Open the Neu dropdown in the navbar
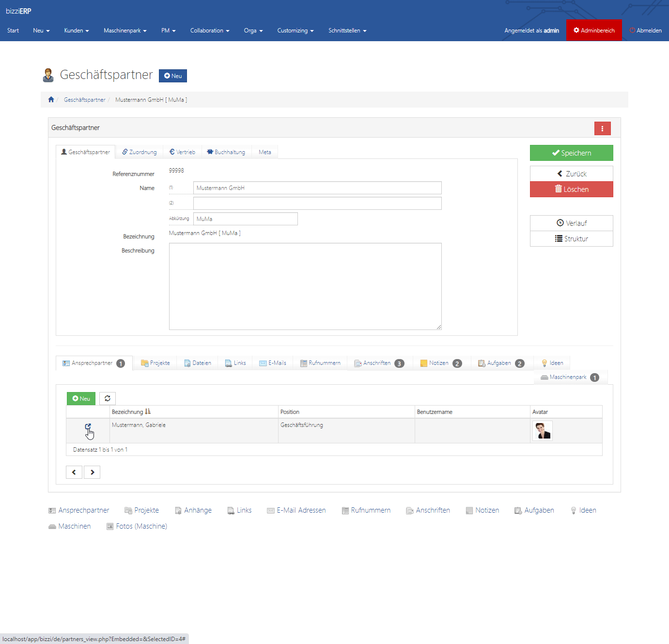Image resolution: width=669 pixels, height=644 pixels. (x=41, y=31)
